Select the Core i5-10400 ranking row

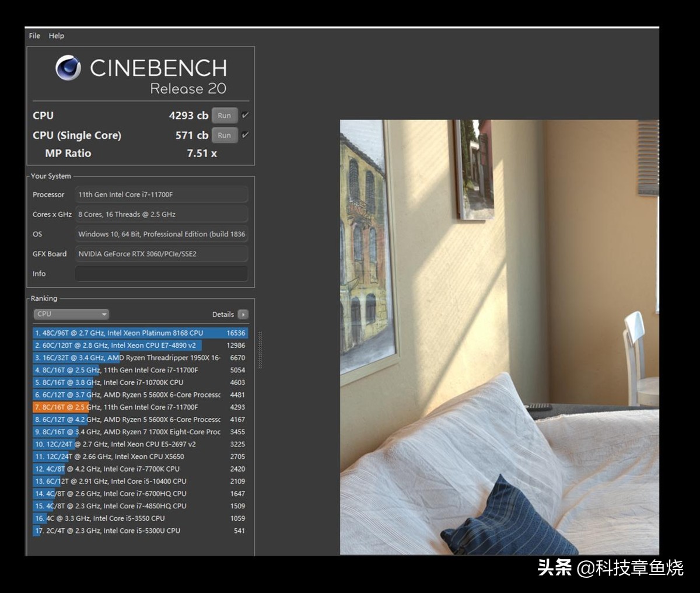point(141,481)
